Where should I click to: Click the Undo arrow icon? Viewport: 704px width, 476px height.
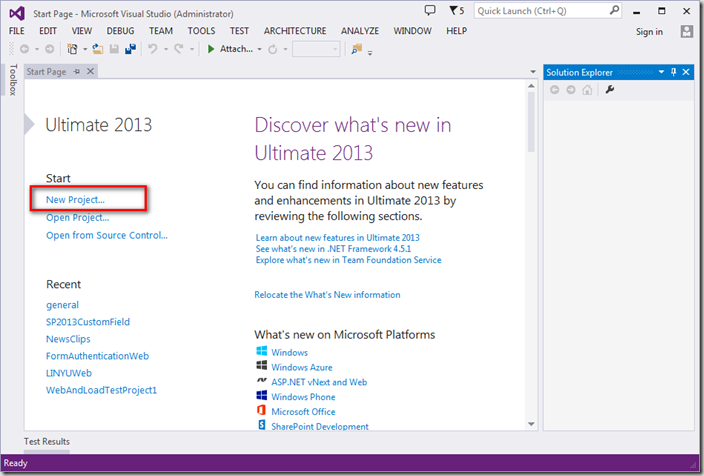153,49
